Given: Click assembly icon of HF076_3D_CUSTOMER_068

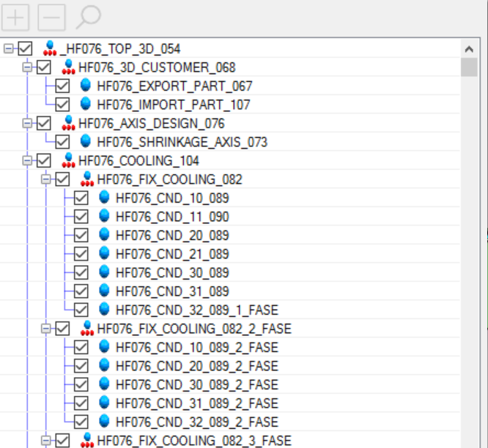Looking at the screenshot, I should (68, 67).
